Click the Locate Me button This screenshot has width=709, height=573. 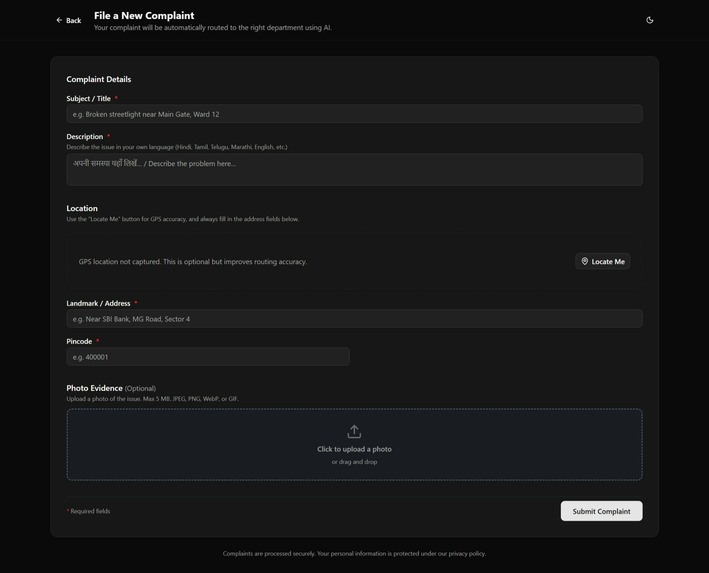603,261
